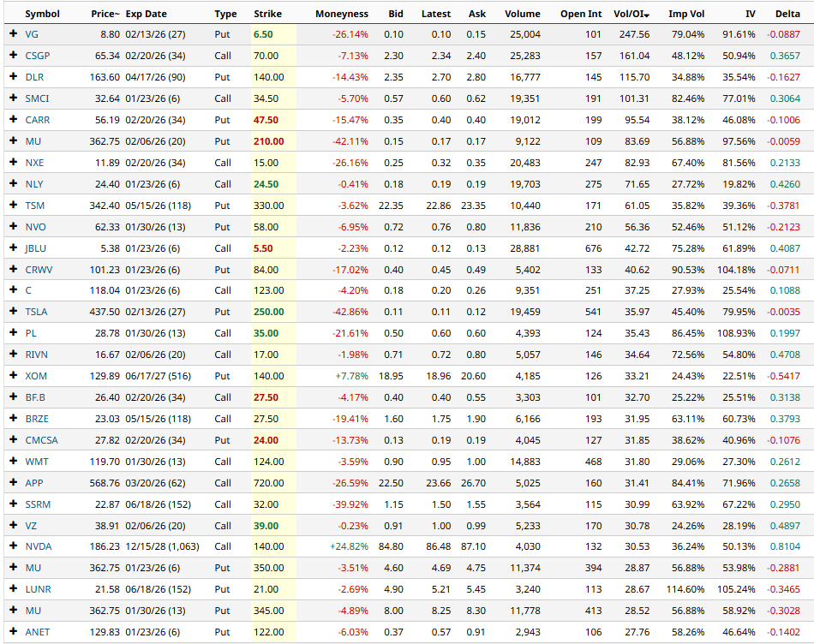Open the BF.B symbol link

35,397
